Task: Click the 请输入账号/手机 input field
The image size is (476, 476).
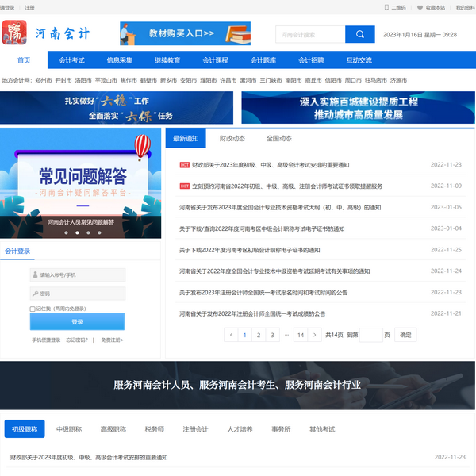Action: 78,275
